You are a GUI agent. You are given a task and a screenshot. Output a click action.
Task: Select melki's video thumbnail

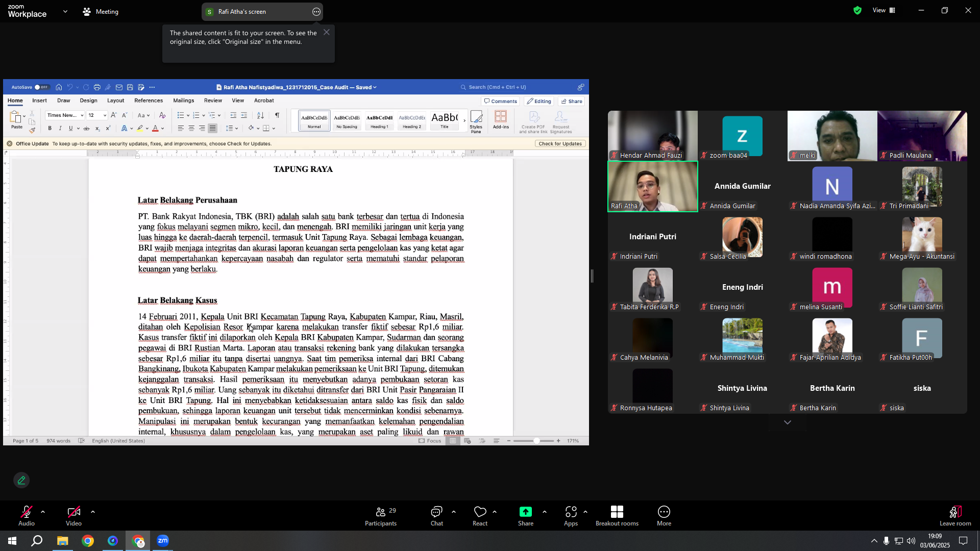click(832, 136)
